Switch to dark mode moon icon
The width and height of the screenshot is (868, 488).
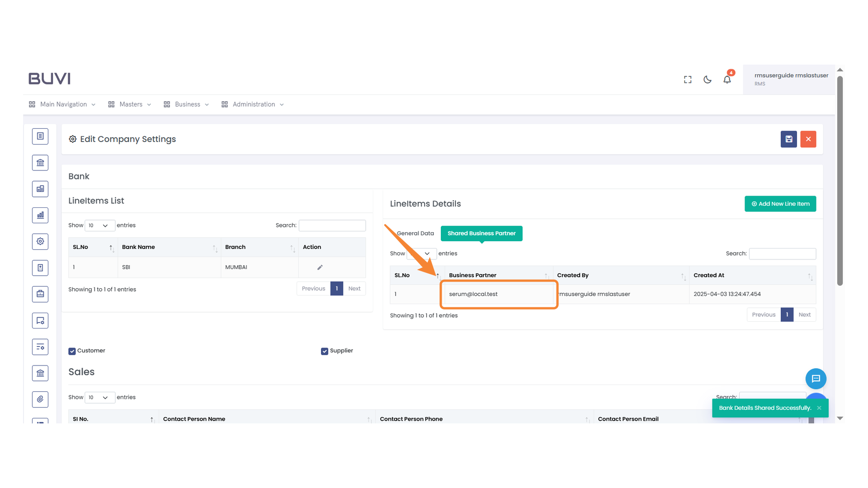pyautogui.click(x=708, y=80)
